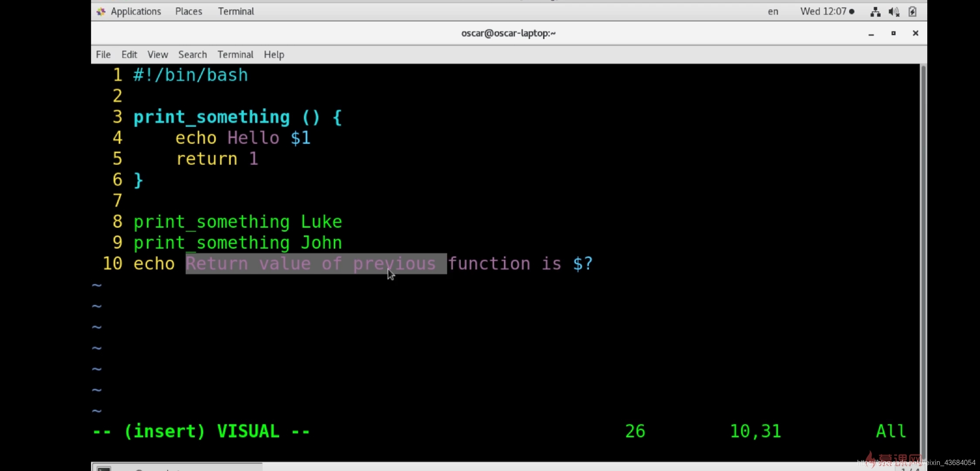Click the power/battery icon in system tray
Screen dimensions: 980x471
pyautogui.click(x=912, y=11)
